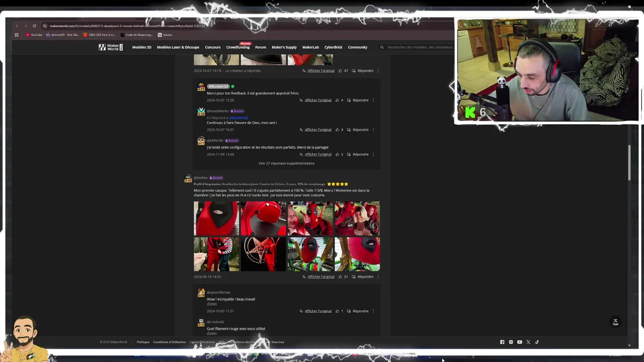This screenshot has height=362, width=644.
Task: Open MakerWorld YouTube icon in footer
Action: click(519, 342)
